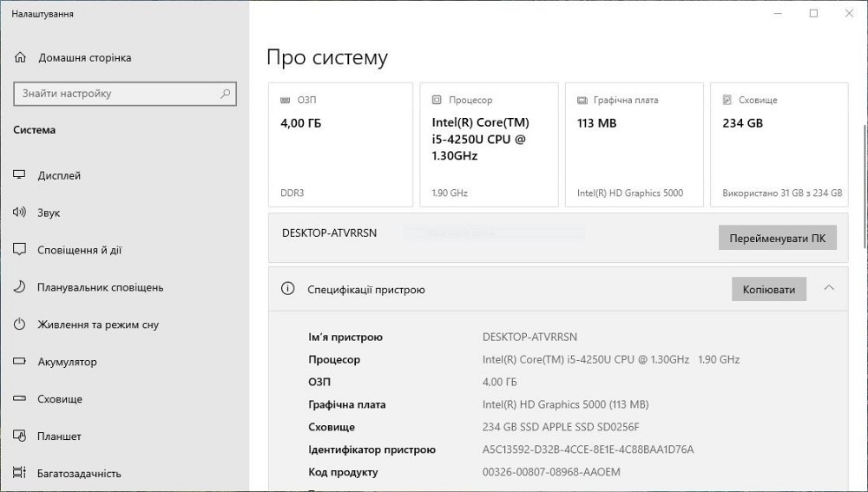Click the ОЗП 4,00 ГБ card
This screenshot has width=868, height=492.
click(x=340, y=145)
